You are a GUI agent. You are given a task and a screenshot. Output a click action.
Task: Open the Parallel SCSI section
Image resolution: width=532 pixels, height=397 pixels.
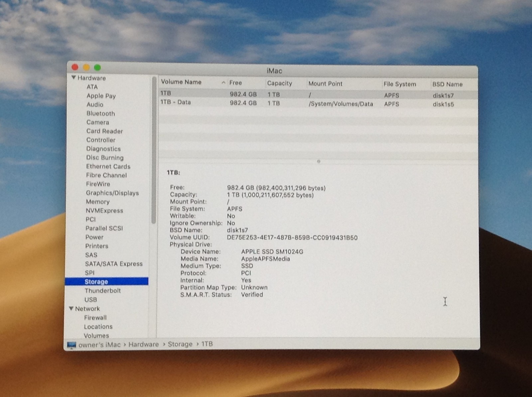pos(104,228)
